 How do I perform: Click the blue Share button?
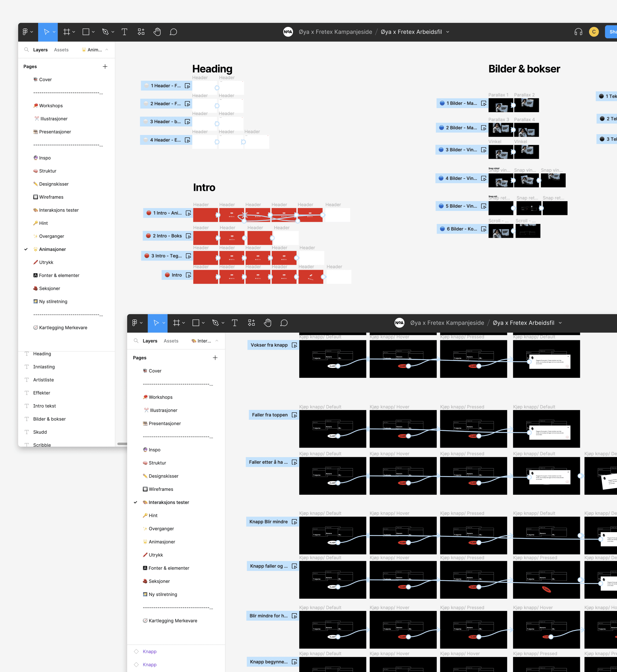tap(611, 32)
